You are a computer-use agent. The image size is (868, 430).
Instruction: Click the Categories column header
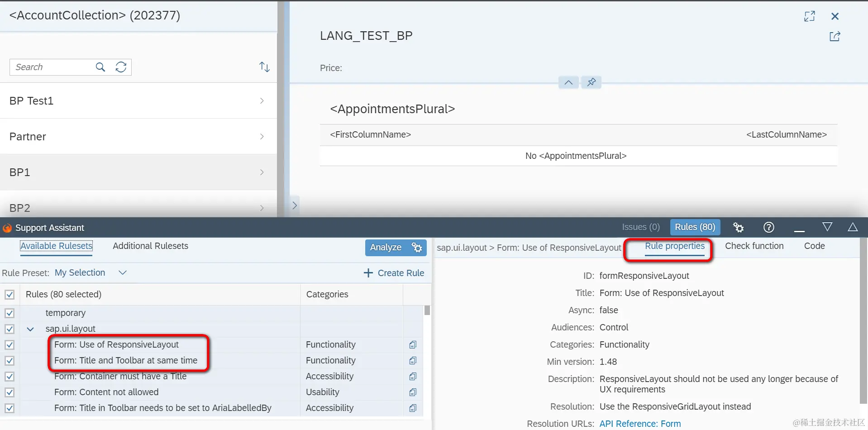pos(352,295)
